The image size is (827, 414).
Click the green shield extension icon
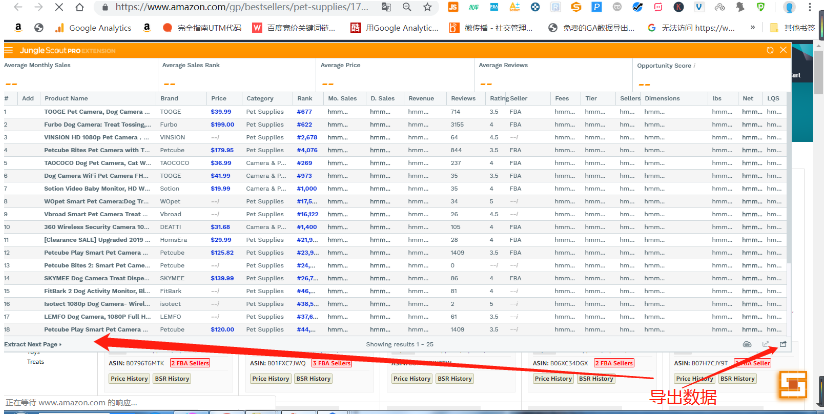(x=761, y=7)
